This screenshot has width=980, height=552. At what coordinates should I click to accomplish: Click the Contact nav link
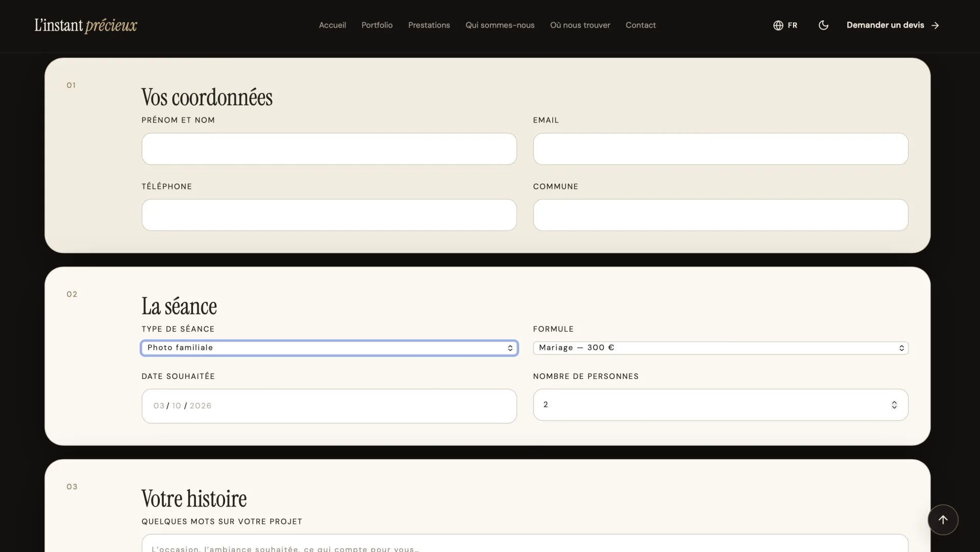click(641, 25)
